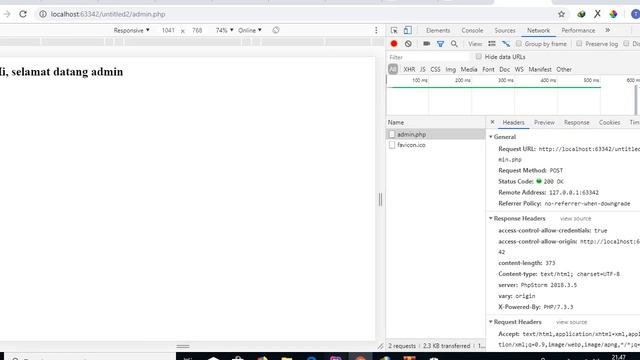Clear the network log icon
This screenshot has height=360, width=640.
(x=408, y=44)
